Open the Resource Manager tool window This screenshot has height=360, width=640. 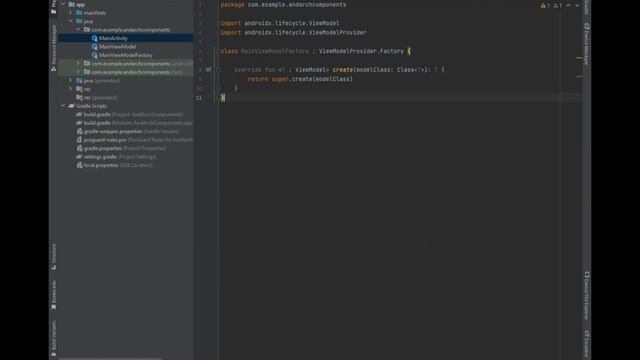point(53,48)
